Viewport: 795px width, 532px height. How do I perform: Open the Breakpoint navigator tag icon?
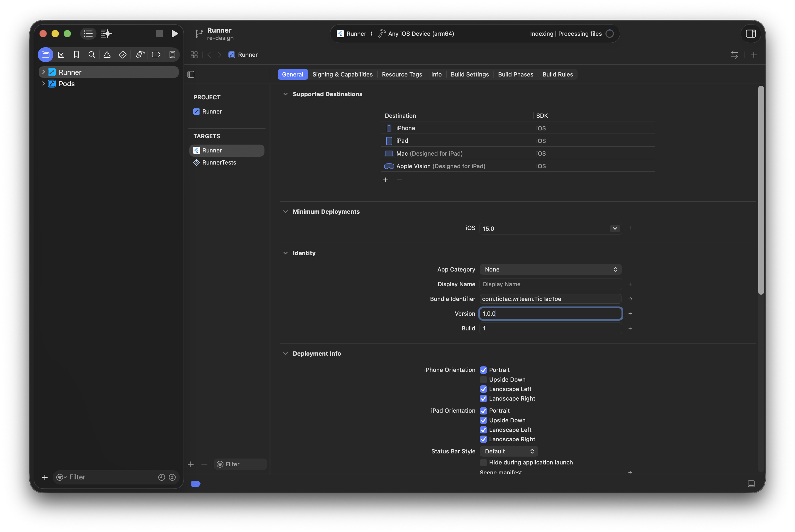(x=156, y=55)
